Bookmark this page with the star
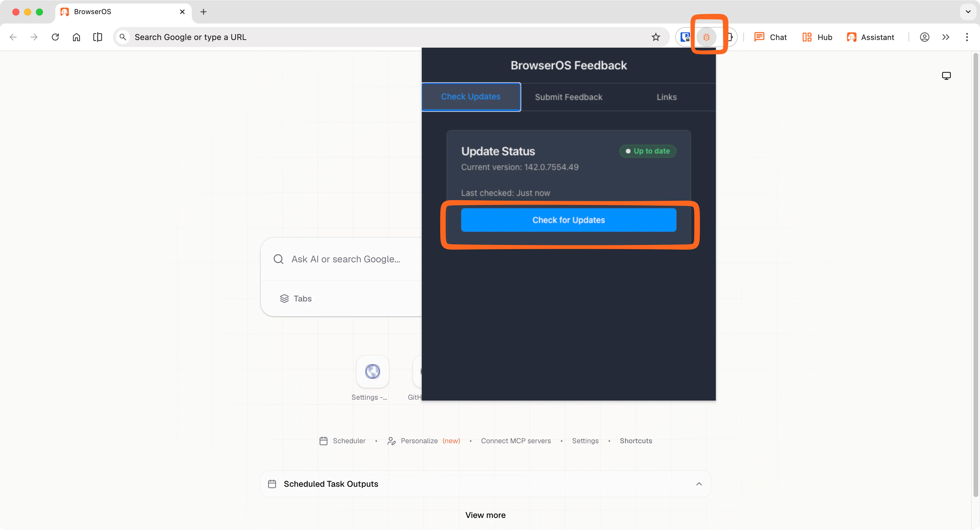980x530 pixels. click(656, 37)
